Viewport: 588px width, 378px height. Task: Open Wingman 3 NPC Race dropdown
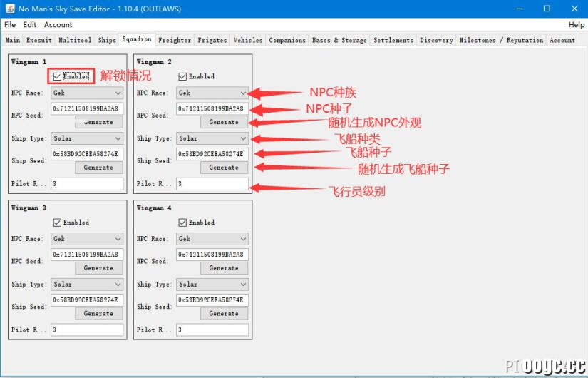[87, 239]
